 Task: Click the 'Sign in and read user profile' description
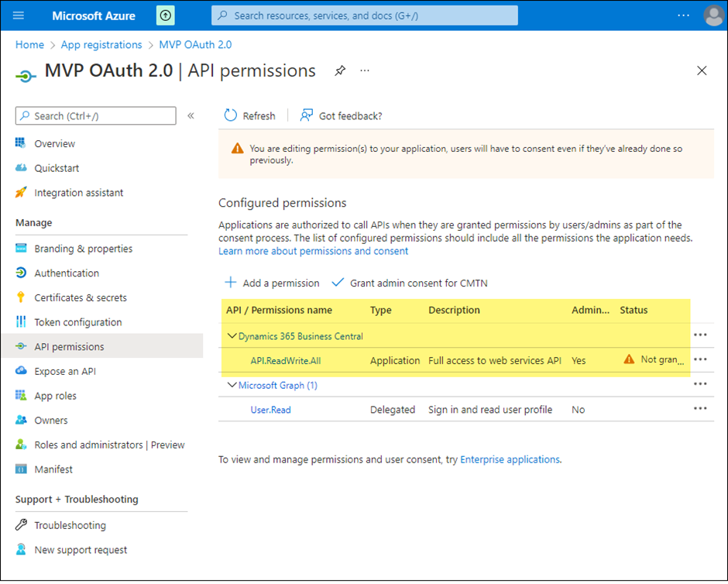pyautogui.click(x=490, y=410)
